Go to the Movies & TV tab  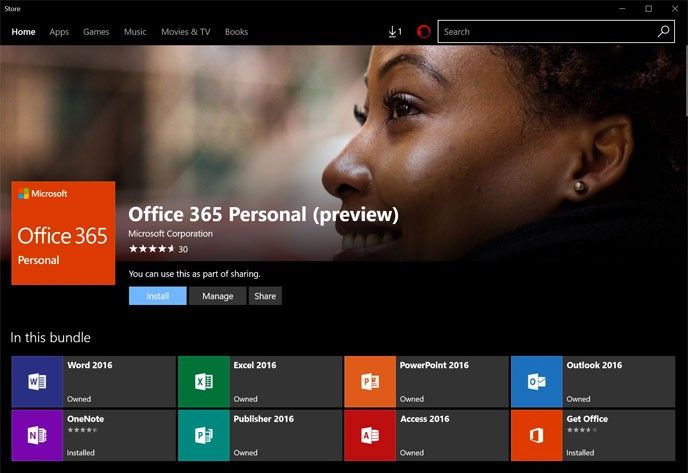[186, 32]
